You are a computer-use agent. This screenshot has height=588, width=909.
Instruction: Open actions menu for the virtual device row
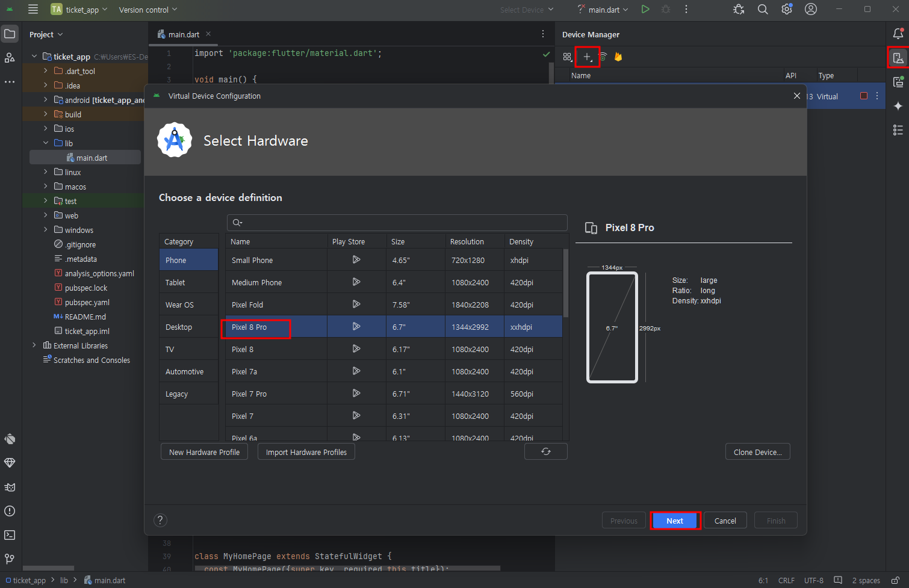point(877,96)
